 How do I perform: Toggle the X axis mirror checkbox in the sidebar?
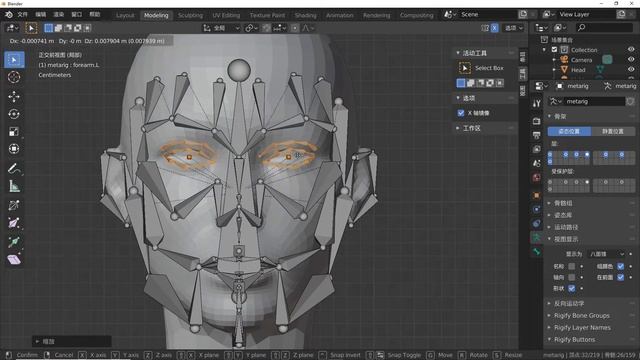tap(461, 113)
